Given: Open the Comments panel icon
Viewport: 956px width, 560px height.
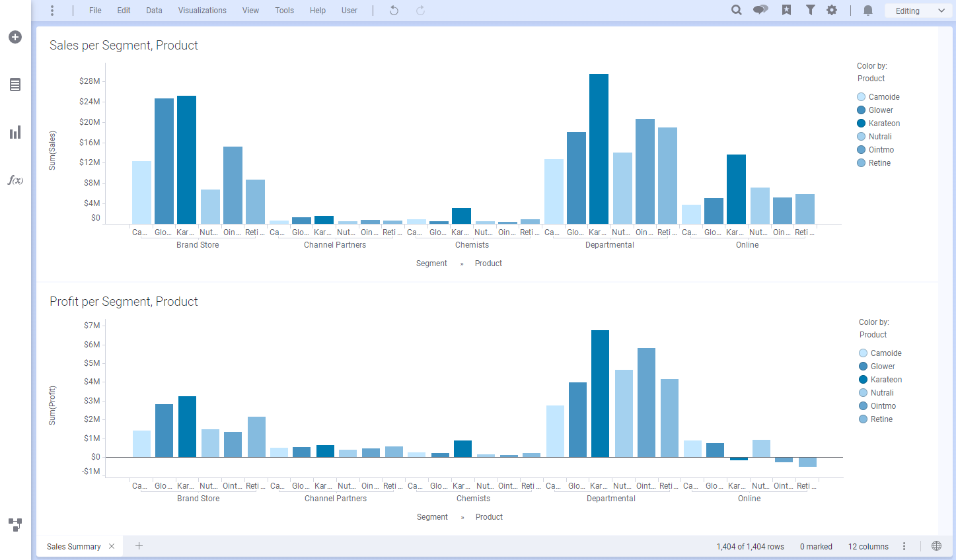Looking at the screenshot, I should 760,10.
